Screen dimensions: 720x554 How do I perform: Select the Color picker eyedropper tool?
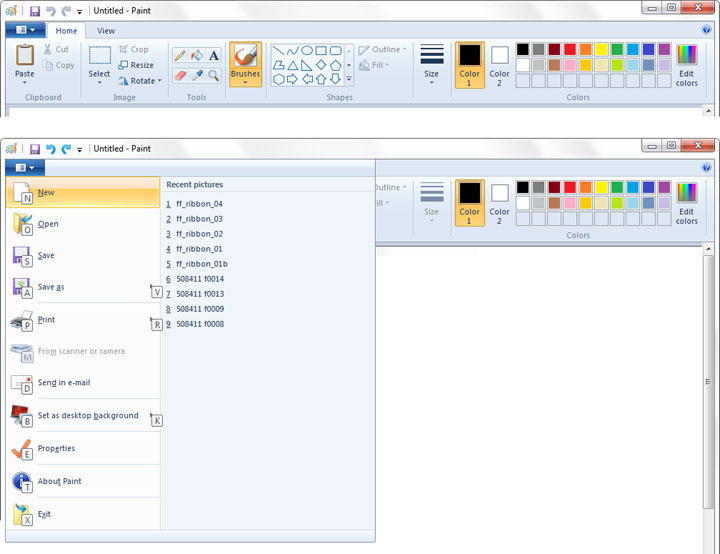coord(197,75)
